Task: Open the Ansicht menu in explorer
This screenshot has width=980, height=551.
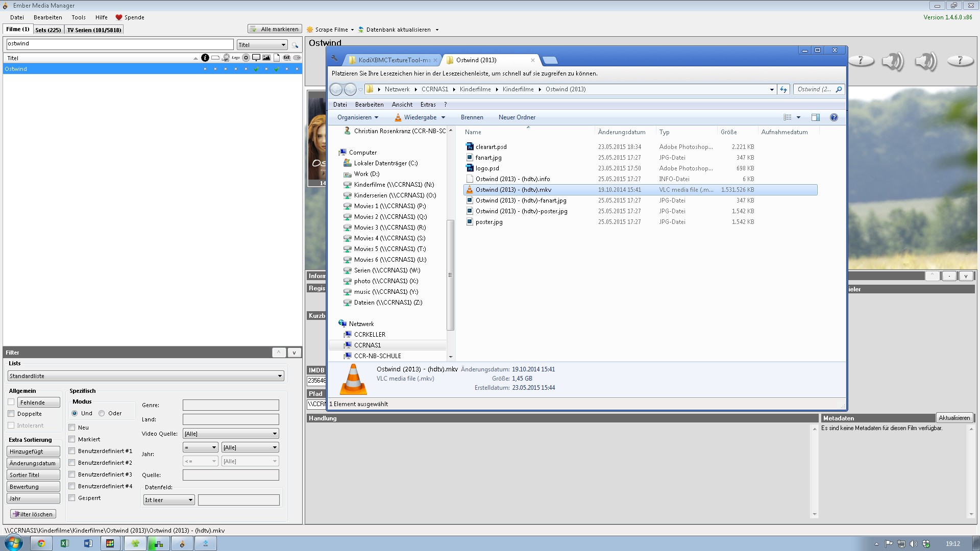Action: click(402, 105)
